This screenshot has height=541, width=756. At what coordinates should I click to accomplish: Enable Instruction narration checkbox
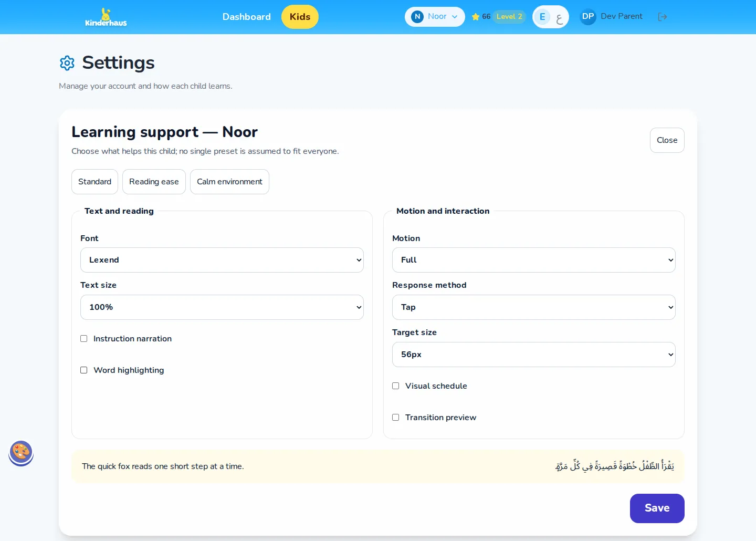click(x=83, y=339)
